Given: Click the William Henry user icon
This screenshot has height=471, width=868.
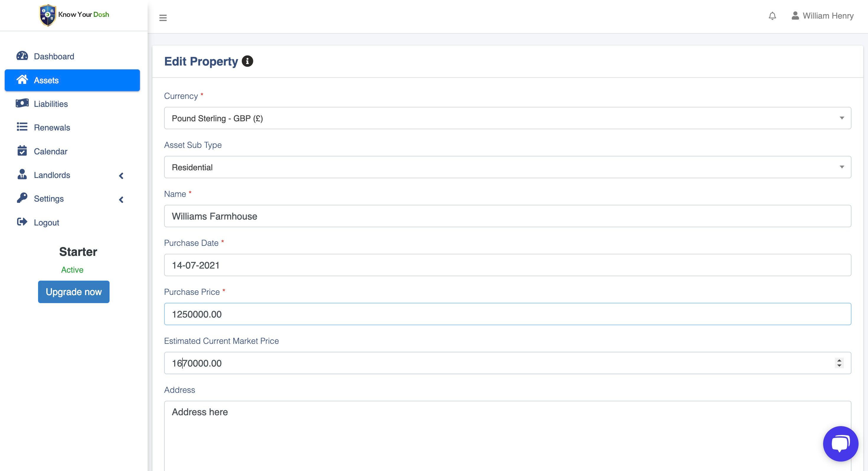Looking at the screenshot, I should [x=795, y=16].
